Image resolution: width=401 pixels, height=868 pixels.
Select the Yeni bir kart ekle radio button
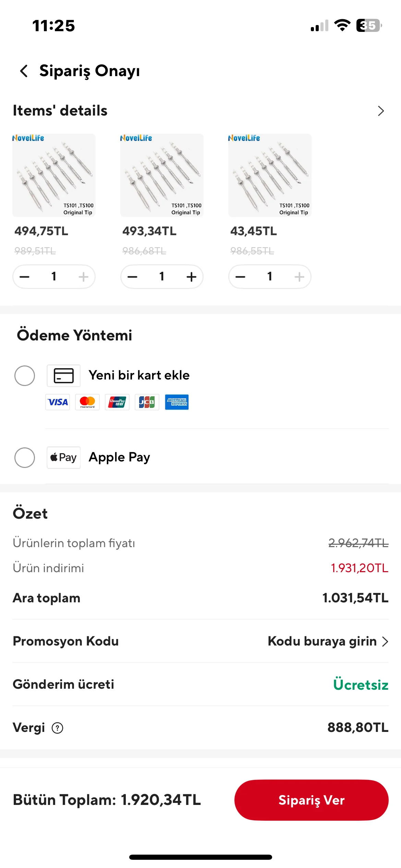[25, 375]
